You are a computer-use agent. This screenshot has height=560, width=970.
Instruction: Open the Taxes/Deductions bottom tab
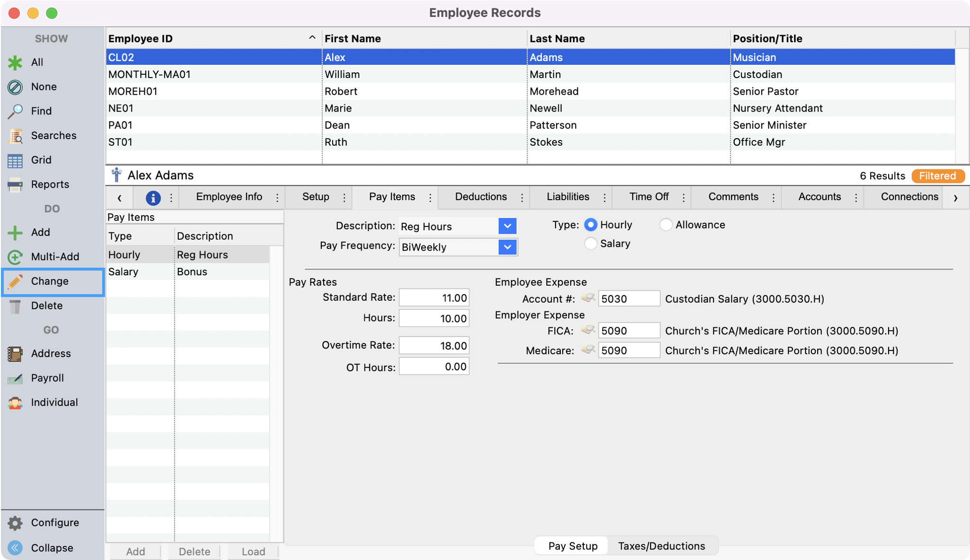click(661, 546)
